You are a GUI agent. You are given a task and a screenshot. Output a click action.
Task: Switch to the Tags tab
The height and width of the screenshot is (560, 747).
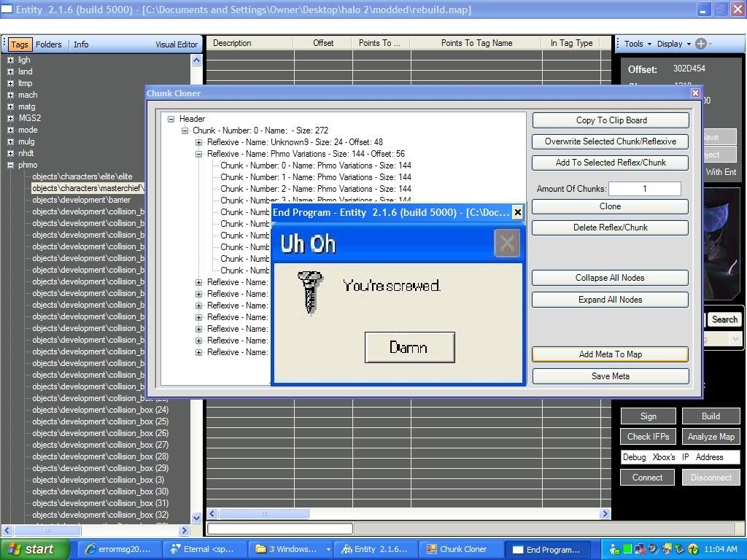tap(20, 44)
